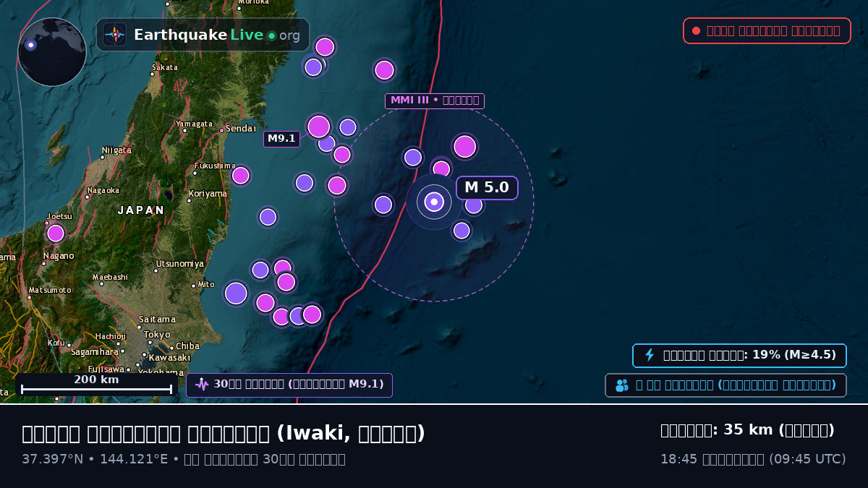868x488 pixels.
Task: Click the MMI III intensity label
Action: (435, 100)
